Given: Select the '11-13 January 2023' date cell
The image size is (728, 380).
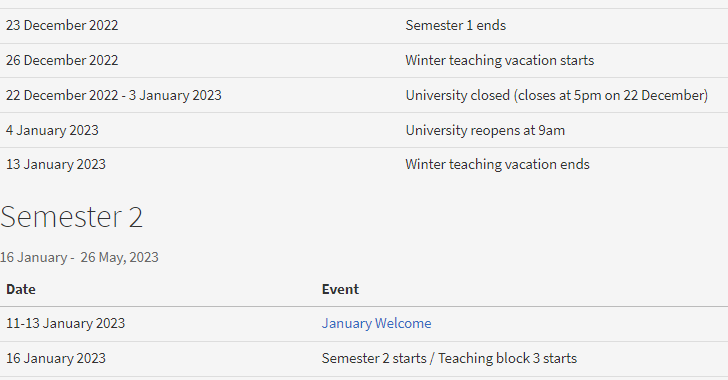Looking at the screenshot, I should point(65,323).
